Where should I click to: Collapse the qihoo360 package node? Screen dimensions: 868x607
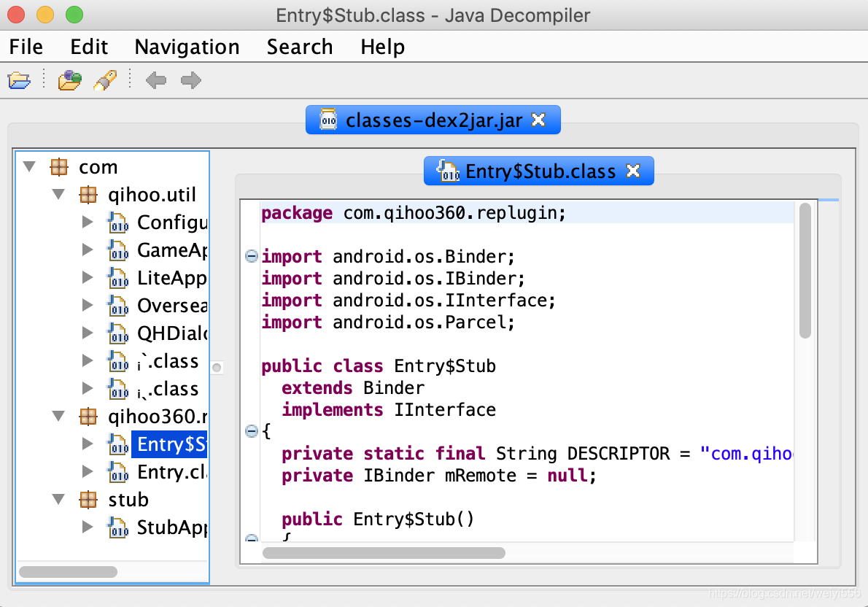(x=58, y=415)
